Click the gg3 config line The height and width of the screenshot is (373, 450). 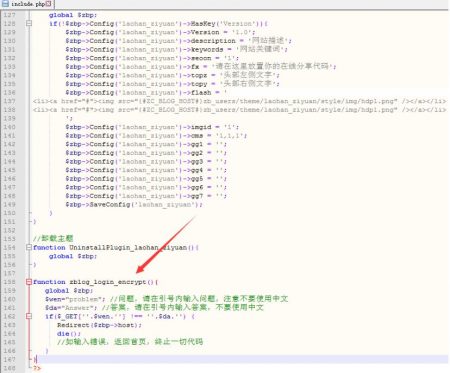click(146, 162)
